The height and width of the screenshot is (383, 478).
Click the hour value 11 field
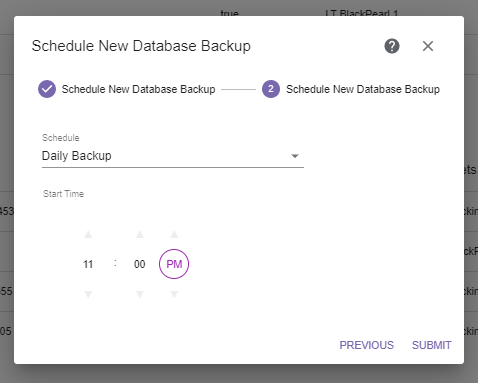88,264
